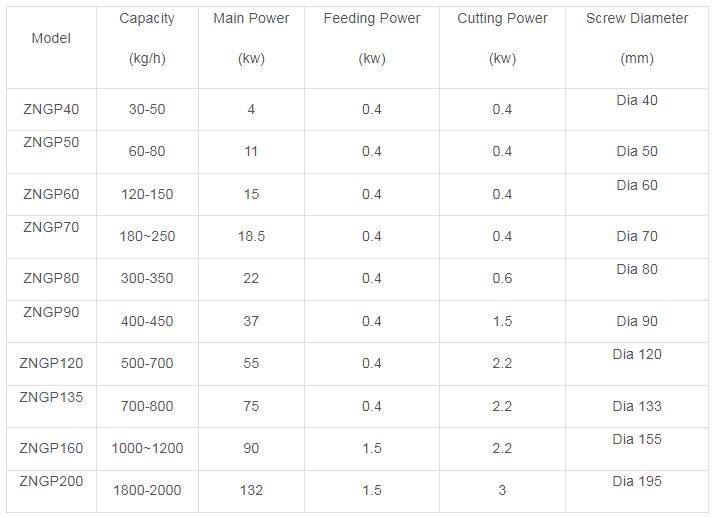
Task: Select main power value 132
Action: (x=251, y=490)
